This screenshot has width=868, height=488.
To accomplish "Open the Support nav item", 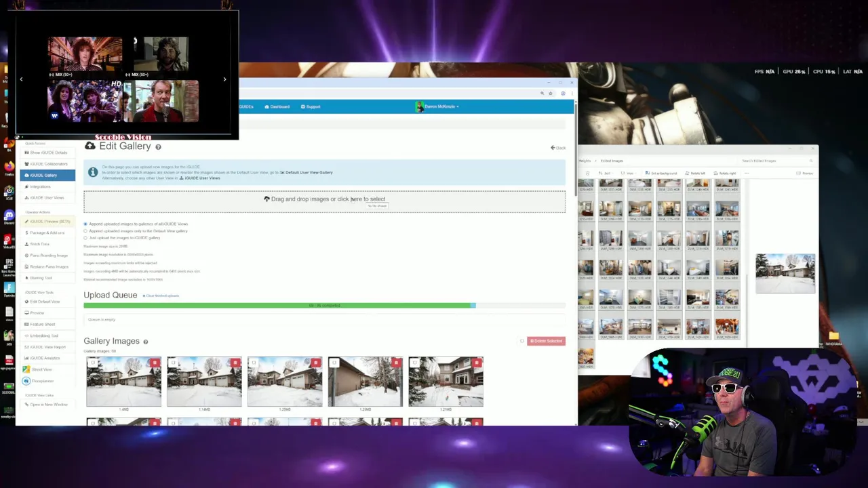I will (x=311, y=106).
